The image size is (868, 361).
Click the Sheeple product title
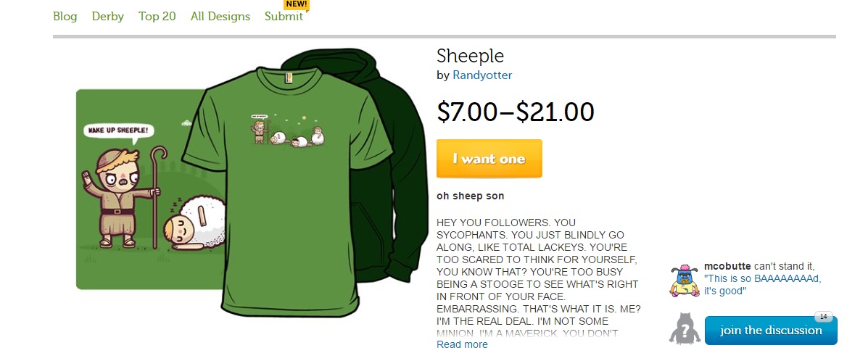pos(470,55)
